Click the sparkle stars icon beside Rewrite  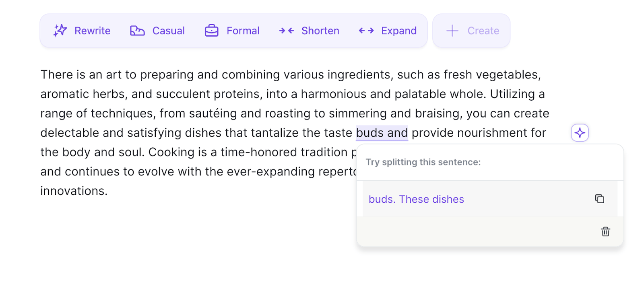pos(60,31)
